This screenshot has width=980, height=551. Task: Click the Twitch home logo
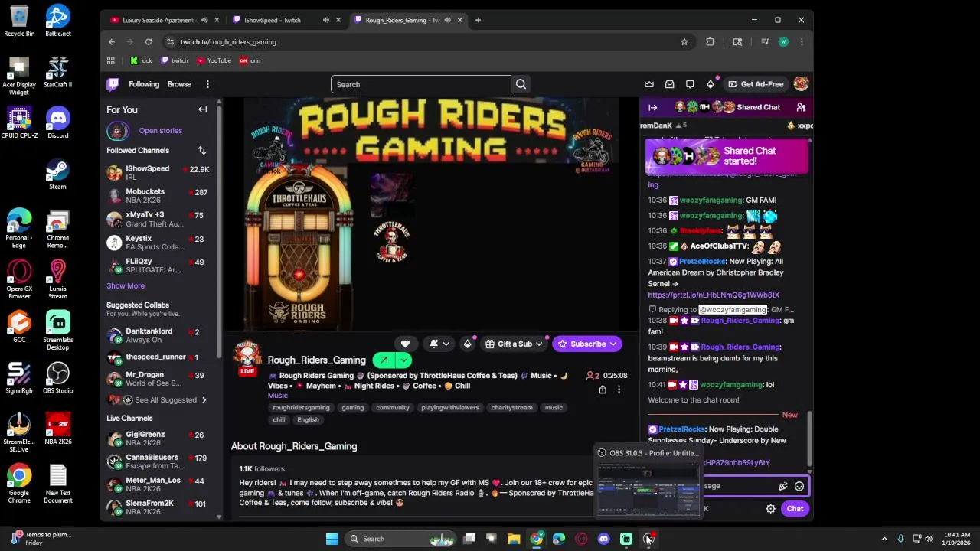point(113,84)
